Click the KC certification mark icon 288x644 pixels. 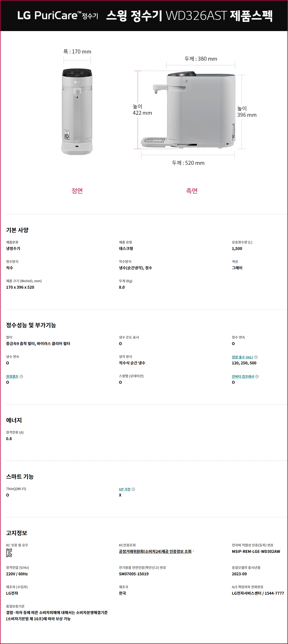point(9,553)
